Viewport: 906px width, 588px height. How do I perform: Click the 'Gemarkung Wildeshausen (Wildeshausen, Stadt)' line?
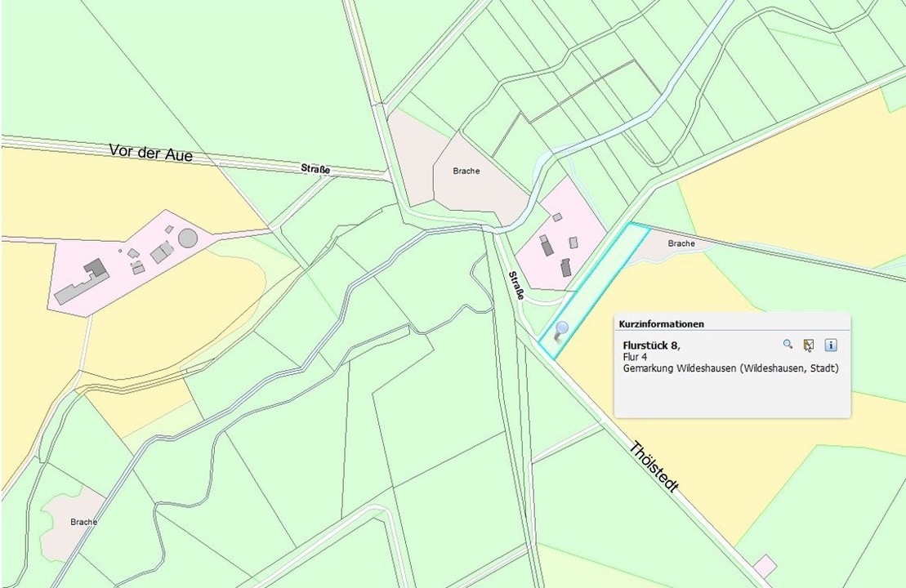tap(730, 368)
